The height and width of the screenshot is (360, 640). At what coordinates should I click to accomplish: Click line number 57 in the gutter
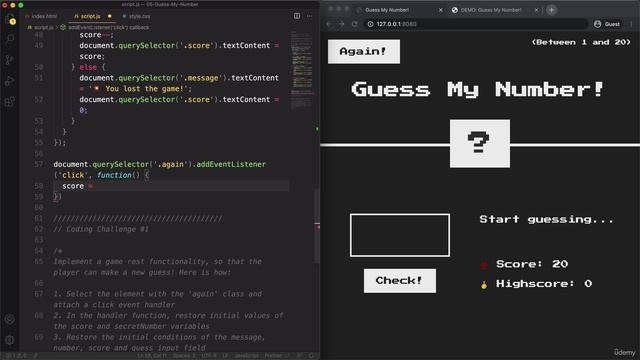pos(39,164)
